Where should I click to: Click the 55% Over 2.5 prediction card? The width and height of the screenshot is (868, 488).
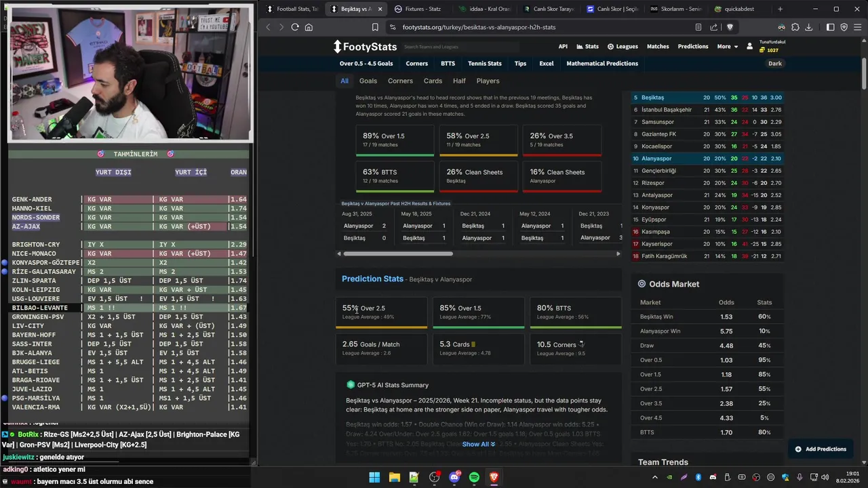pos(382,313)
